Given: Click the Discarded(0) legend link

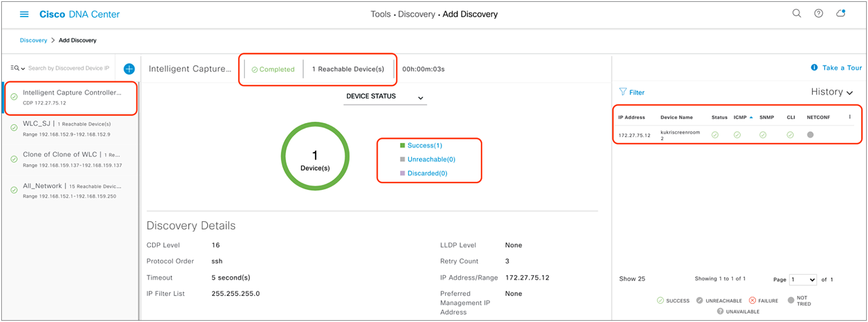Looking at the screenshot, I should coord(428,173).
